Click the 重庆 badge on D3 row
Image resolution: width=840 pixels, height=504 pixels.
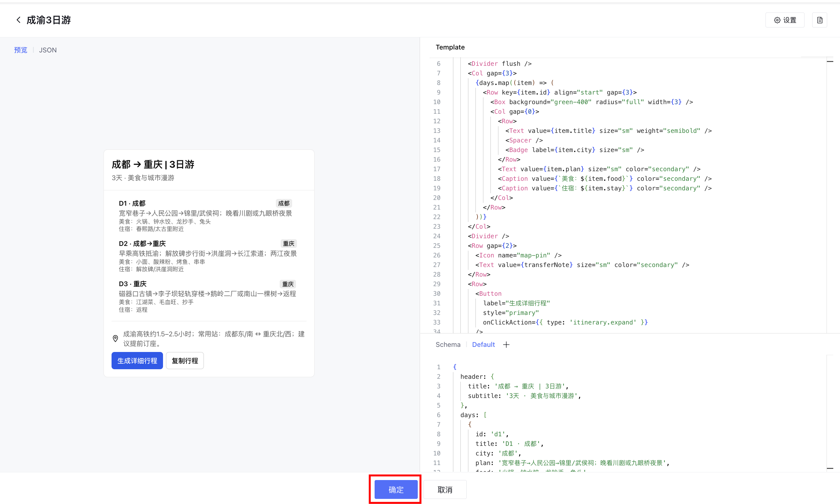287,284
